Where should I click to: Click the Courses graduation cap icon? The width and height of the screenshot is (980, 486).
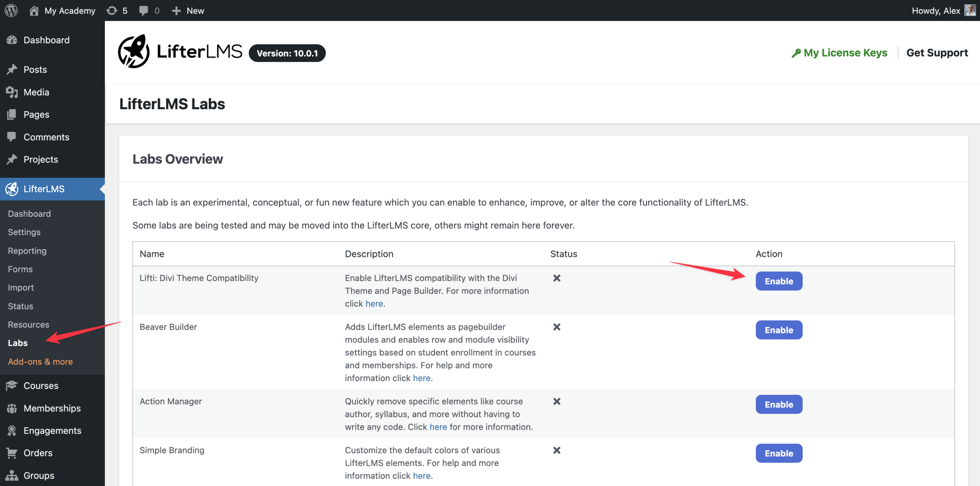(12, 385)
